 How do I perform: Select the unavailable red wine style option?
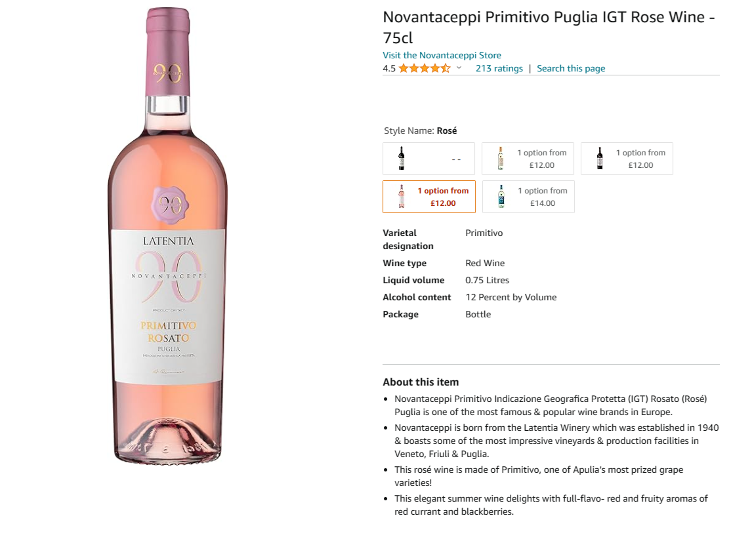[428, 159]
